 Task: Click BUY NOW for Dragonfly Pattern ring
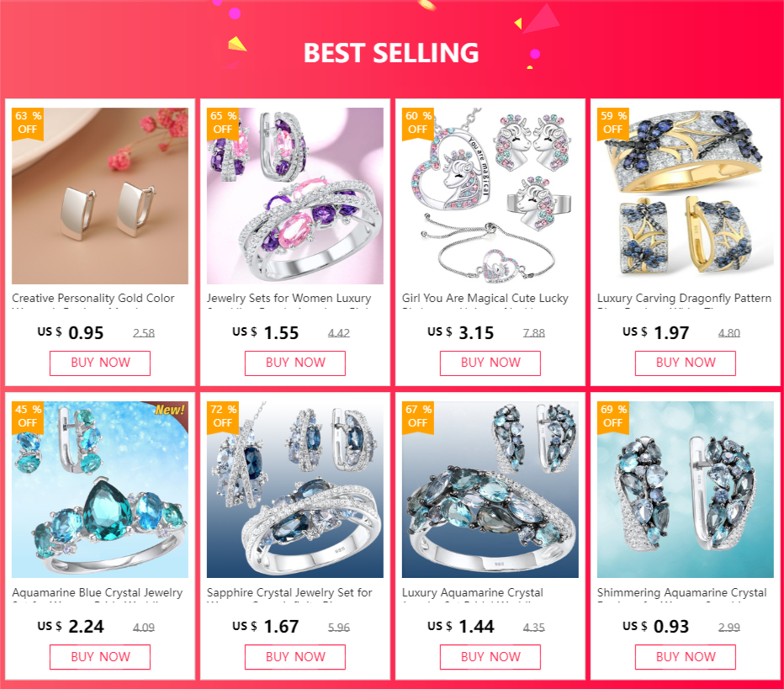point(685,363)
